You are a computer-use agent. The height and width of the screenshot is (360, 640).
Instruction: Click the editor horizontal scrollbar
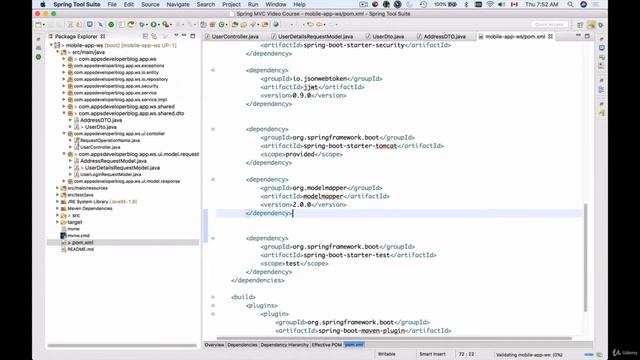coord(394,338)
